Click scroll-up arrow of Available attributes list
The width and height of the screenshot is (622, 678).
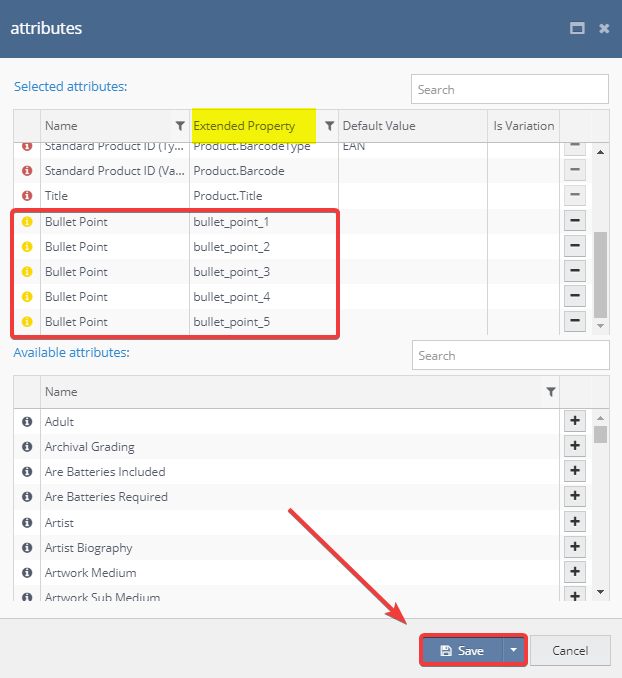[600, 418]
